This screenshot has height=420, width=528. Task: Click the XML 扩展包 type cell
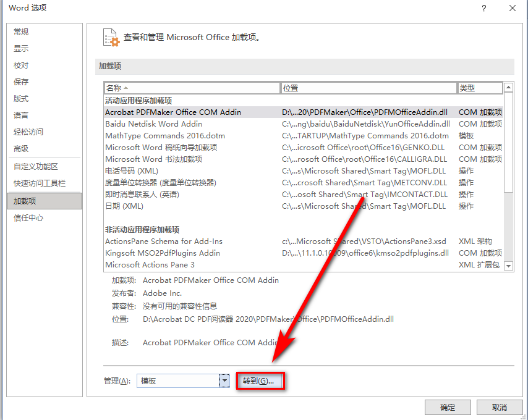click(479, 265)
